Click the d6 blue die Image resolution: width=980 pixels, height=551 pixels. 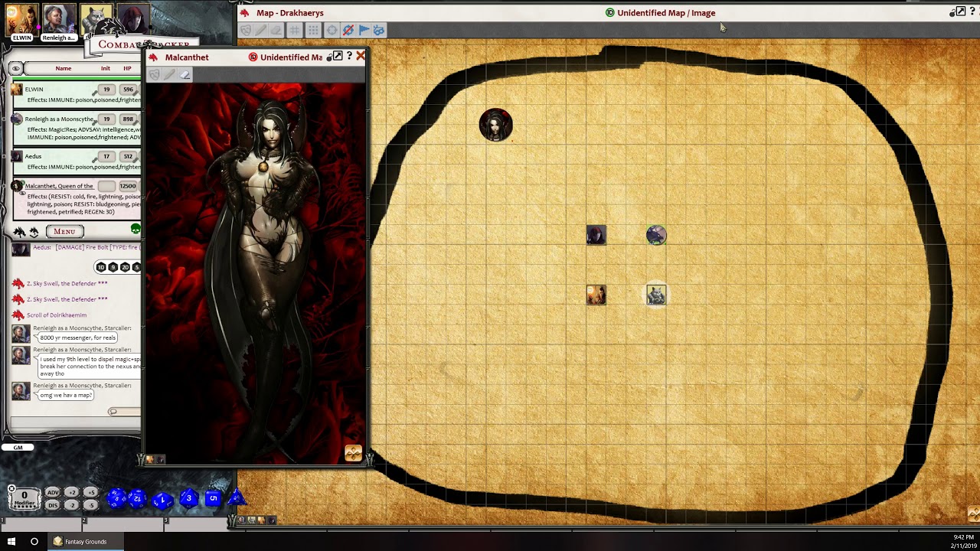pyautogui.click(x=213, y=499)
